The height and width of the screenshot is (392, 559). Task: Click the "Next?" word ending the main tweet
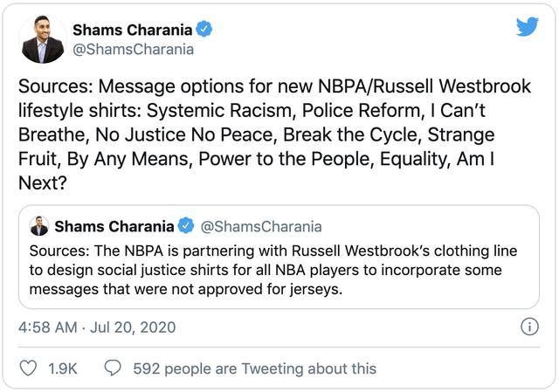[x=42, y=184]
